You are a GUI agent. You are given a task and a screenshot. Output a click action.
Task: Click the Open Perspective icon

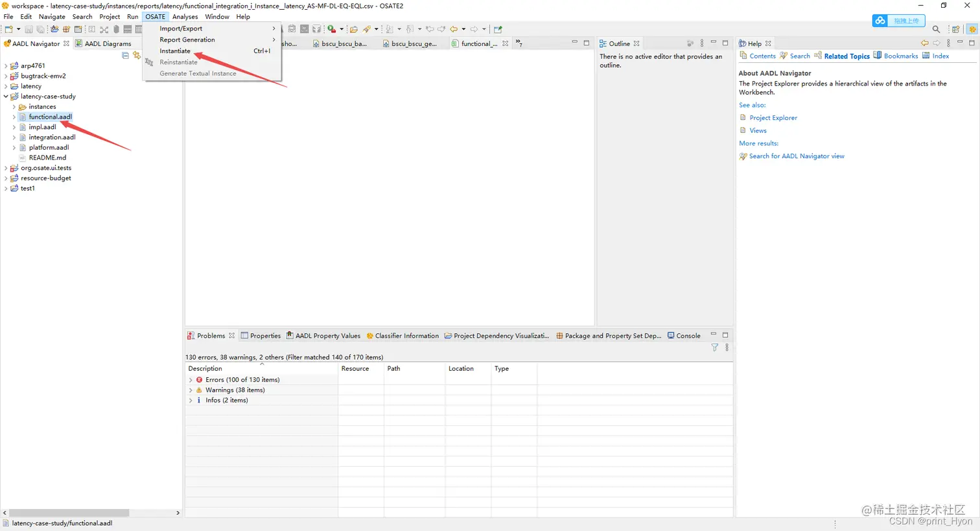(955, 29)
